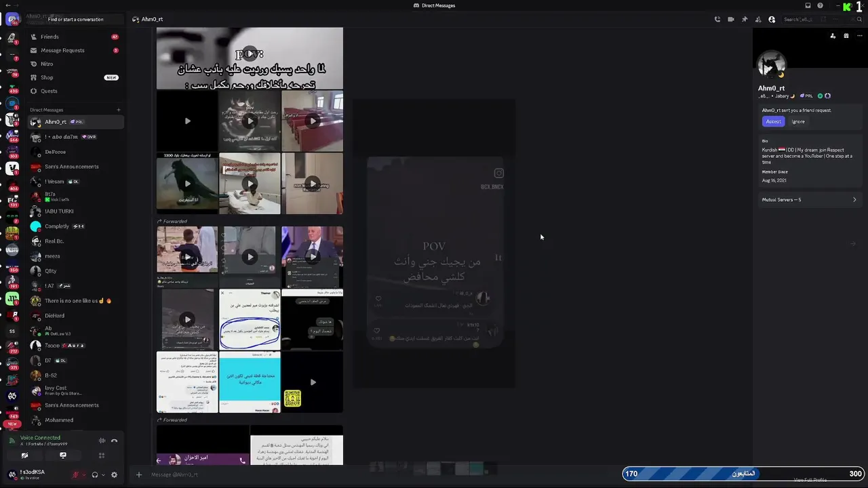Image resolution: width=868 pixels, height=488 pixels.
Task: Click Voice Connected status
Action: click(40, 438)
